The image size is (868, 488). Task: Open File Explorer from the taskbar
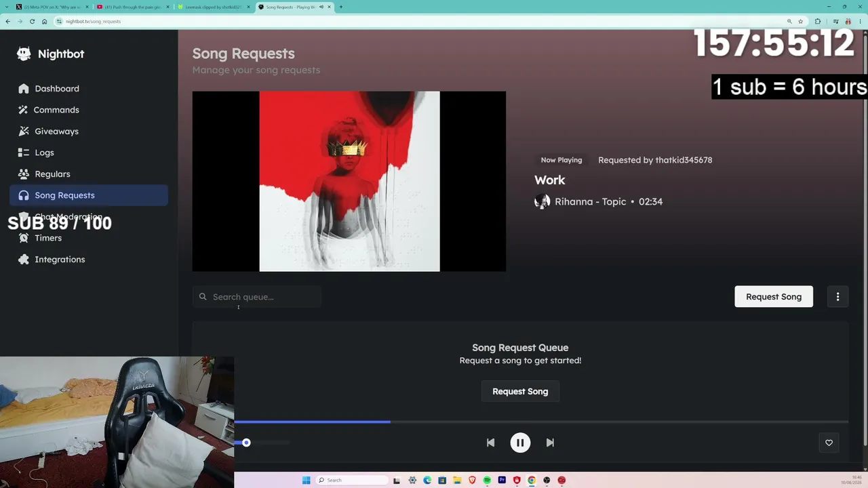pyautogui.click(x=457, y=480)
